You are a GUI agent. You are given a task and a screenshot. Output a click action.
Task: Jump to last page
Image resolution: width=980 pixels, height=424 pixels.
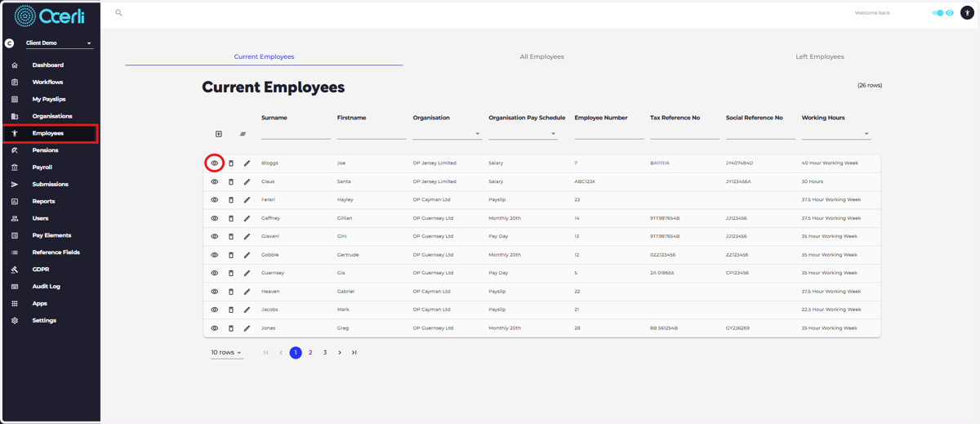pyautogui.click(x=354, y=353)
